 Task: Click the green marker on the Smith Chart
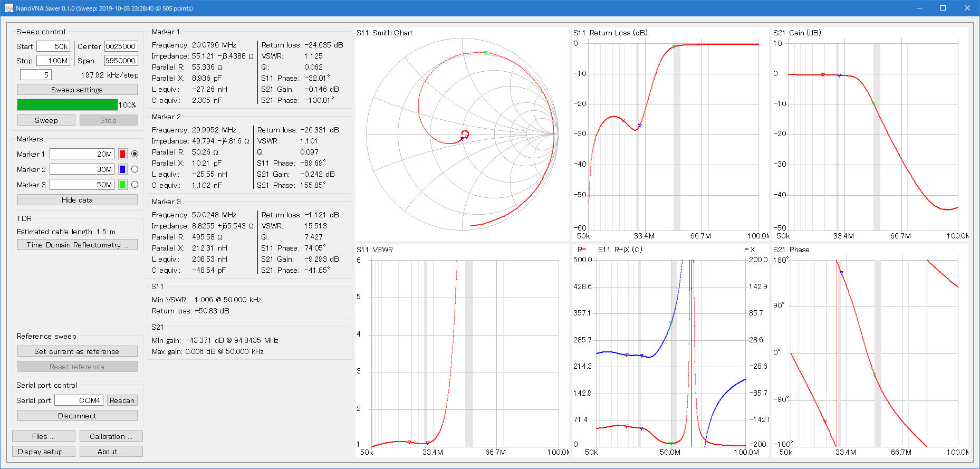point(485,53)
